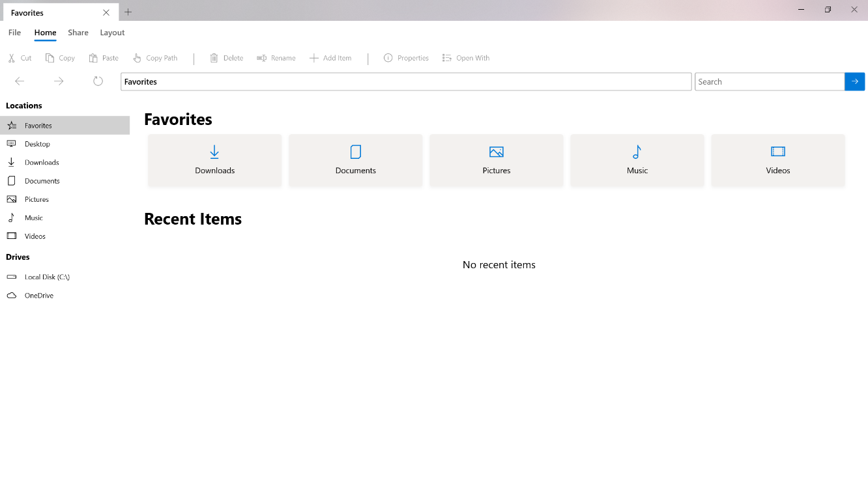The width and height of the screenshot is (868, 500).
Task: Open the Documents favorites card
Action: [x=356, y=160]
